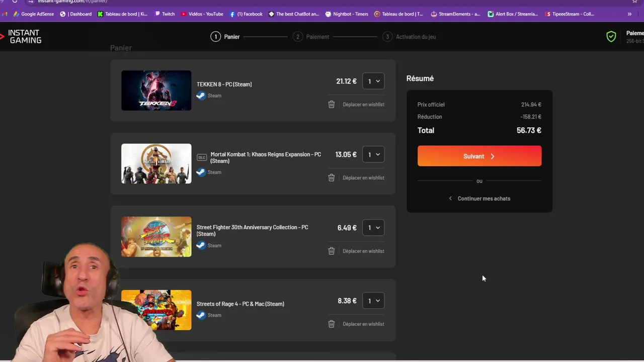Image resolution: width=644 pixels, height=362 pixels.
Task: Open Street Fighter 30th Anniversary Collection title
Action: 252,230
